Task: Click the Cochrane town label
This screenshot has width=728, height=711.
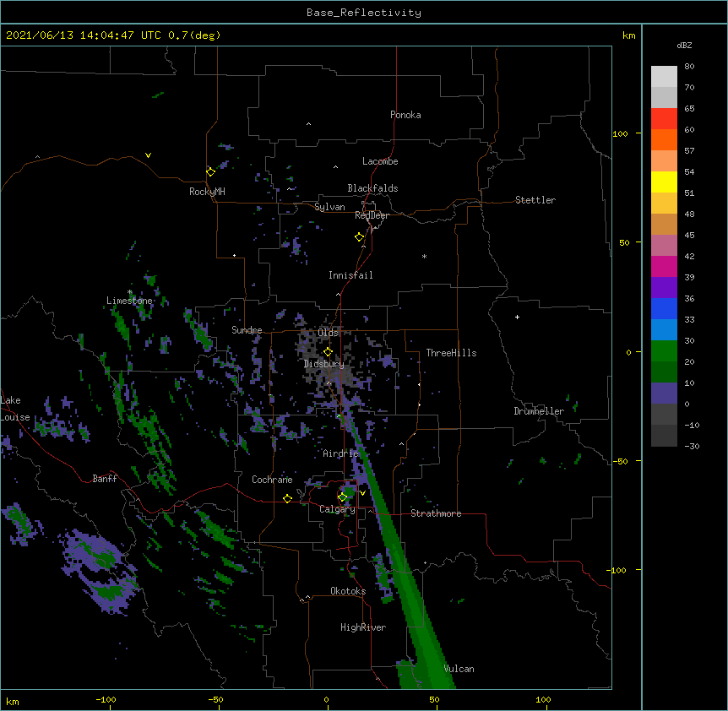Action: click(x=272, y=480)
